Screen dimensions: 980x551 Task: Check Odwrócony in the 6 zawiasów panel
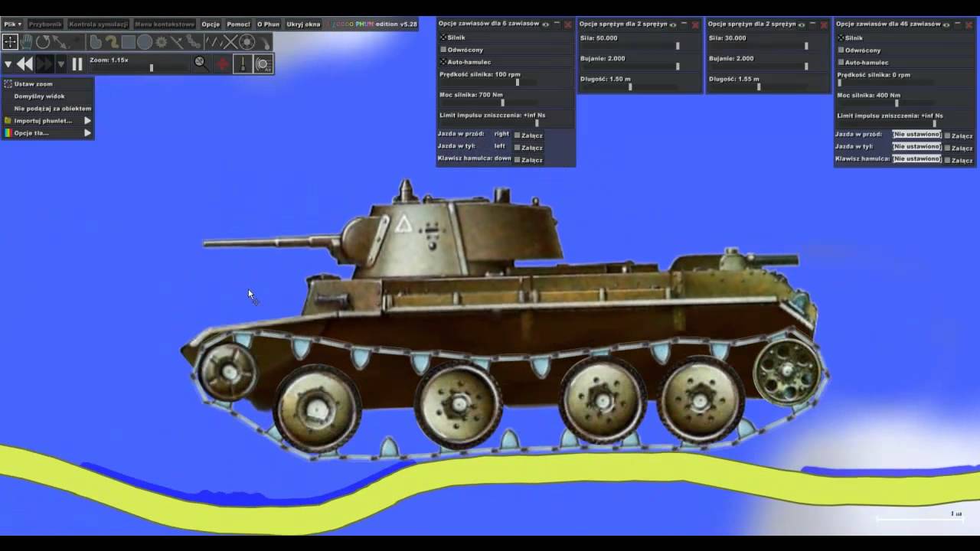[x=443, y=50]
